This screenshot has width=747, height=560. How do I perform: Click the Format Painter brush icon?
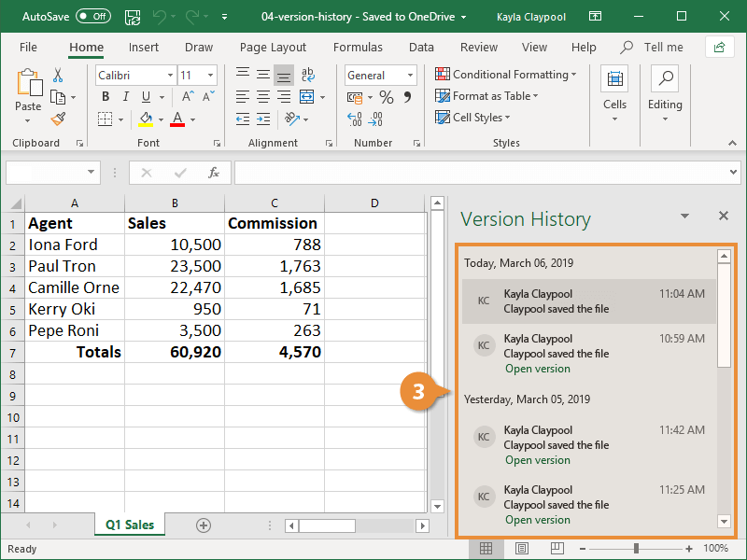tap(58, 119)
